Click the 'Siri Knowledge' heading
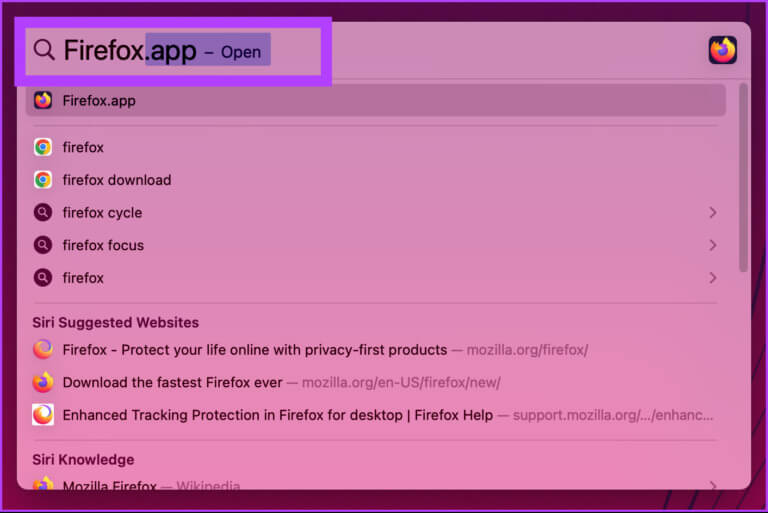Screen dimensions: 768x513 pos(83,460)
